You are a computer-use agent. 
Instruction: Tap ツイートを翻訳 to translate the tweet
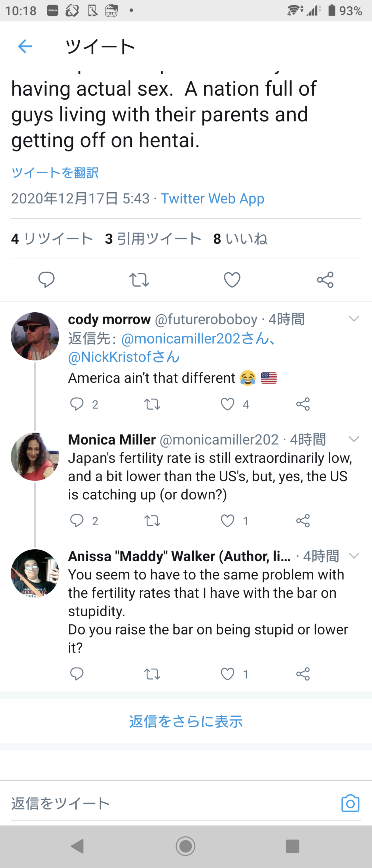point(55,173)
